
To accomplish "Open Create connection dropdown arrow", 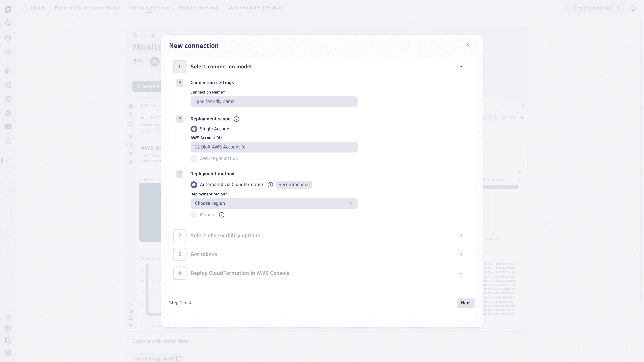I will (x=619, y=8).
